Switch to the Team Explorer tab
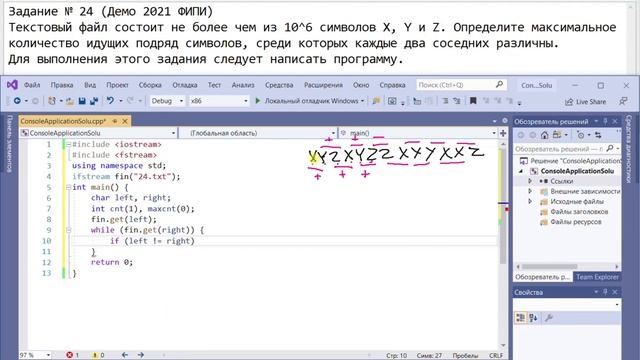This screenshot has width=640, height=360. click(x=597, y=277)
